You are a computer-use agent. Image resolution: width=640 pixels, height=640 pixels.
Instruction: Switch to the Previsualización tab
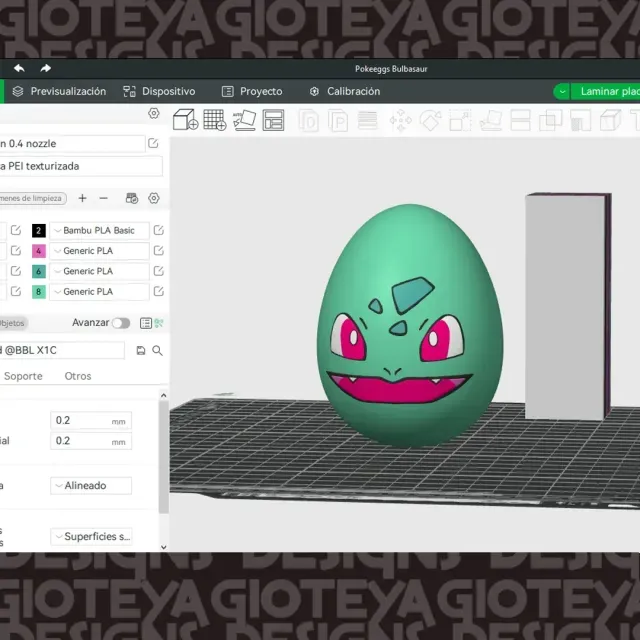(59, 91)
